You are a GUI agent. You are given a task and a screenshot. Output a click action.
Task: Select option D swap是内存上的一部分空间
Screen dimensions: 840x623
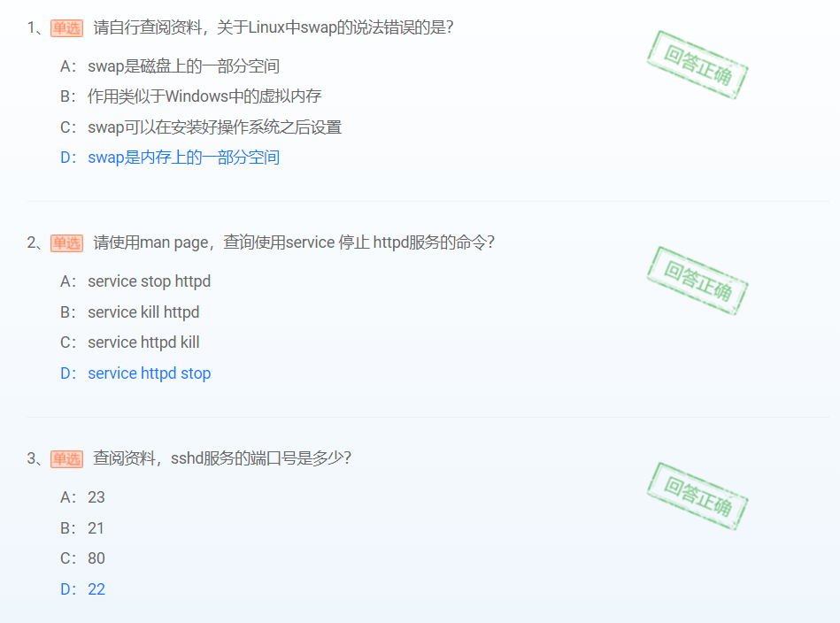pyautogui.click(x=170, y=158)
